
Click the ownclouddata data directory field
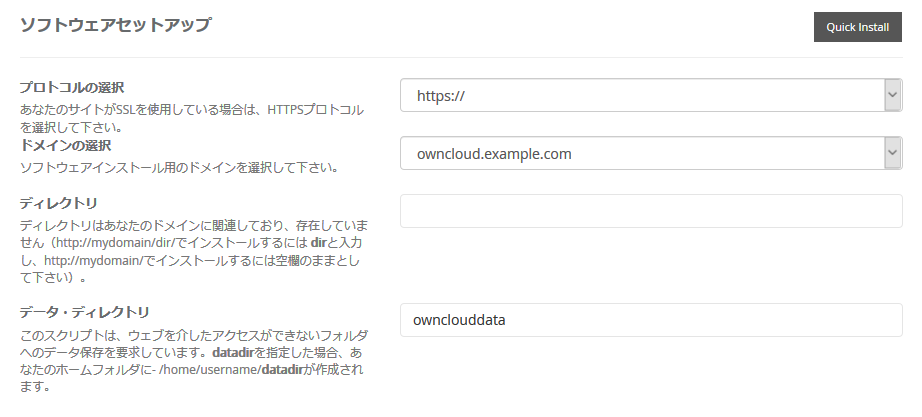point(651,320)
